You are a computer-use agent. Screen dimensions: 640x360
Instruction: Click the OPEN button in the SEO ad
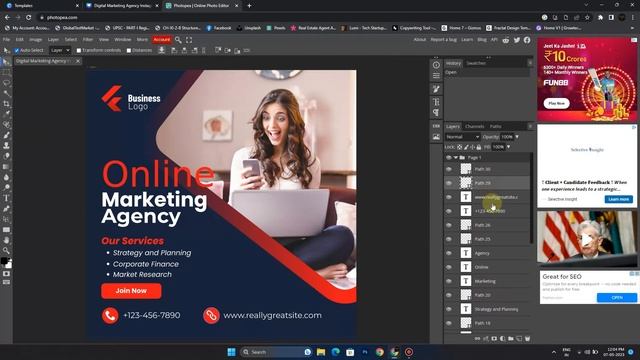coord(617,298)
